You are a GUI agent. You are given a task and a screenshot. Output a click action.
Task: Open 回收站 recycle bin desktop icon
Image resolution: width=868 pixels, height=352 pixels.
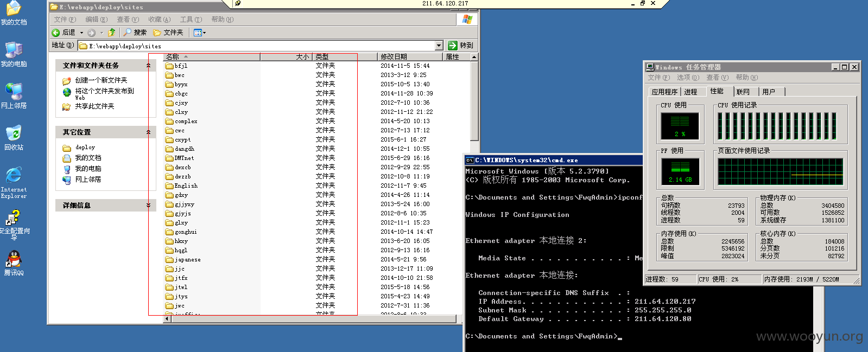[14, 138]
